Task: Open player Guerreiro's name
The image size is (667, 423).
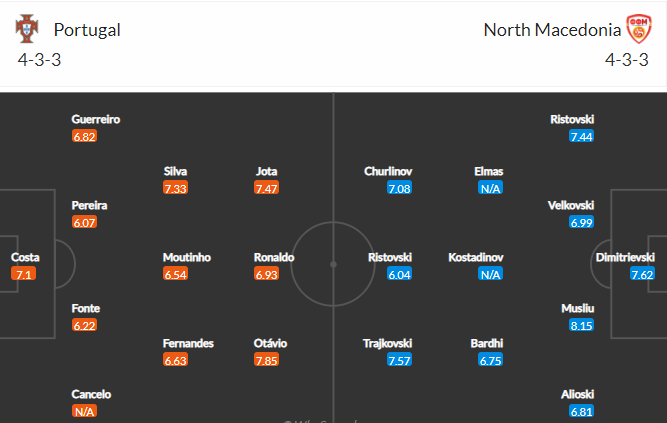Action: click(96, 119)
